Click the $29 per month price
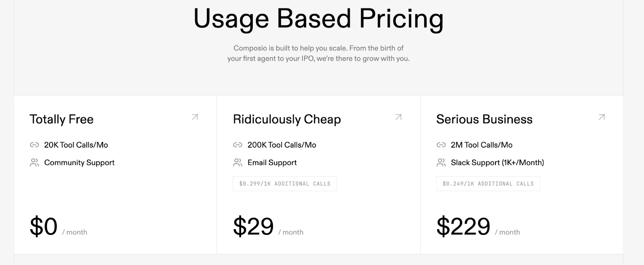 click(x=254, y=227)
